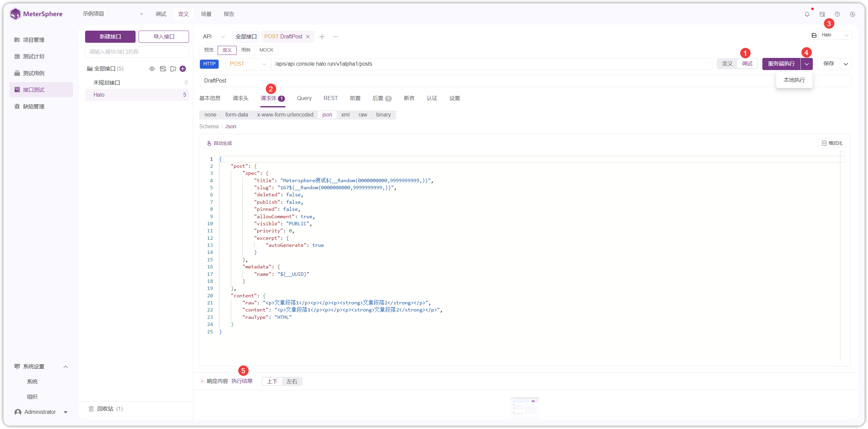The width and height of the screenshot is (868, 429).
Task: Open the 回收站 recycle bin
Action: [106, 408]
